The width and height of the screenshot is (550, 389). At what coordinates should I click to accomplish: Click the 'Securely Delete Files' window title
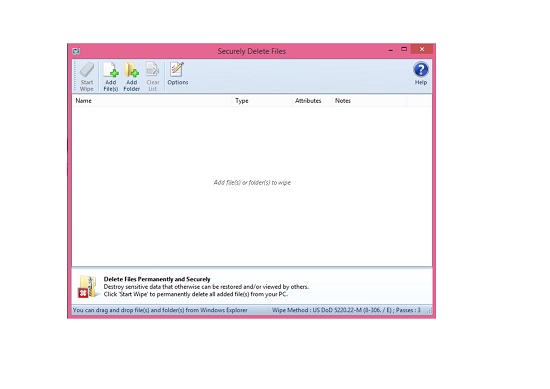click(251, 51)
